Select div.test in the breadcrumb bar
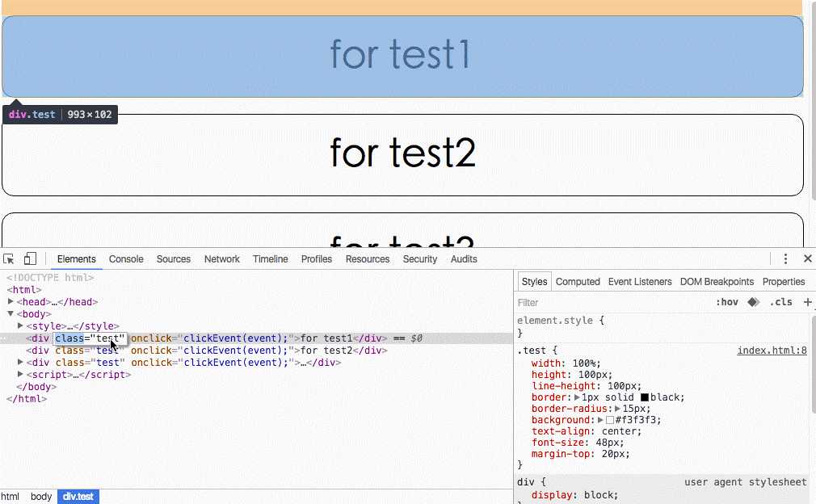 tap(78, 497)
